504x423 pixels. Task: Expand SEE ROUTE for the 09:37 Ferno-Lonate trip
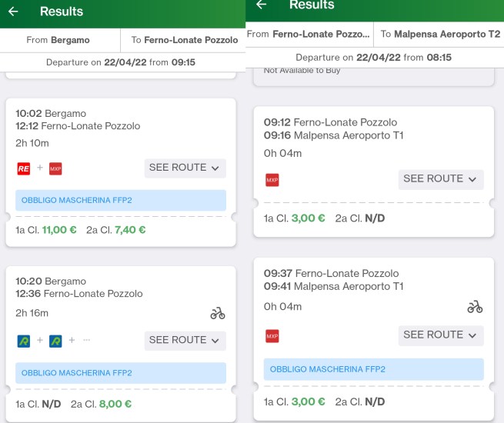[x=441, y=335]
